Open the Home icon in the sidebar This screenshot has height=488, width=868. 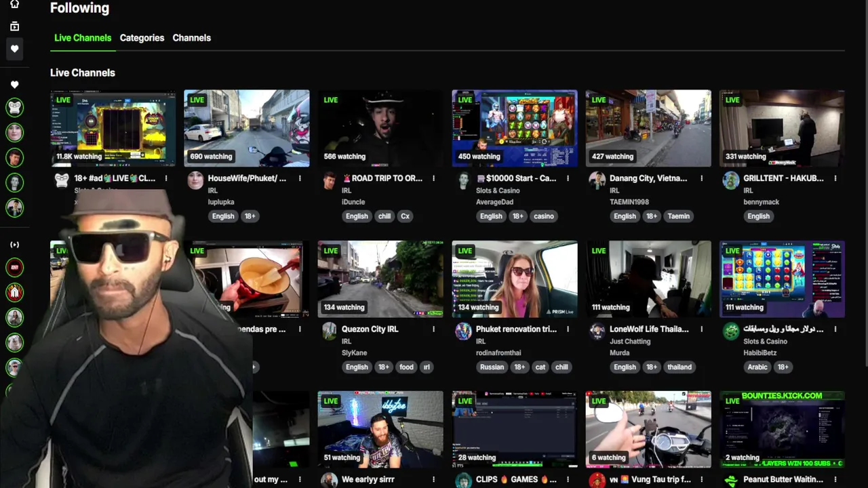pyautogui.click(x=14, y=4)
